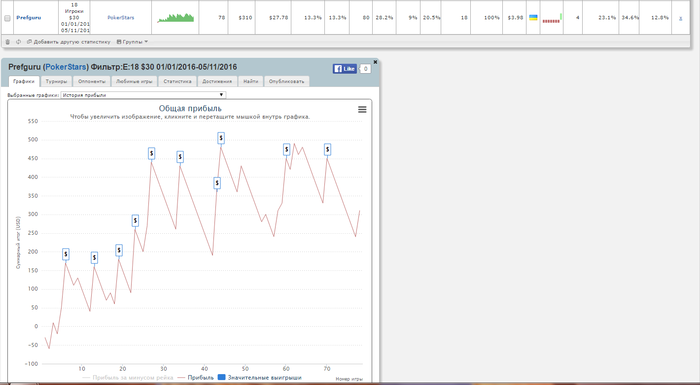Click the highest $ marker near game 44
Screen dimensions: 700x385
(x=221, y=138)
